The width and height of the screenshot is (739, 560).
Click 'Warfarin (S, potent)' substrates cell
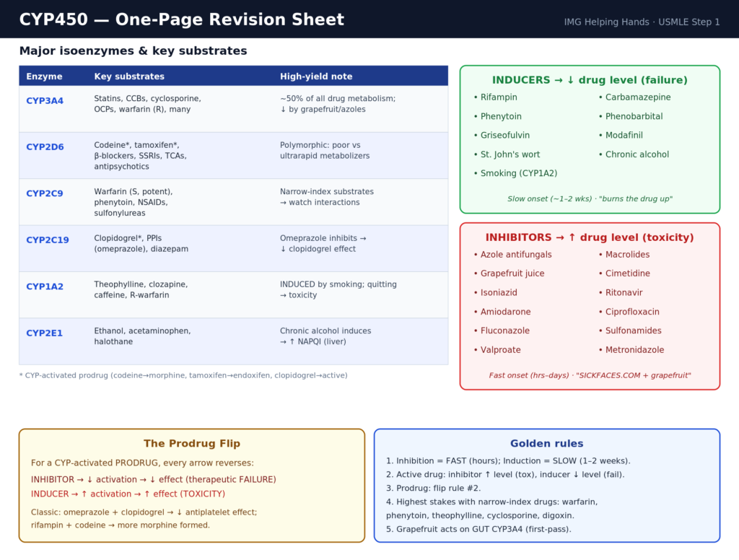point(134,202)
